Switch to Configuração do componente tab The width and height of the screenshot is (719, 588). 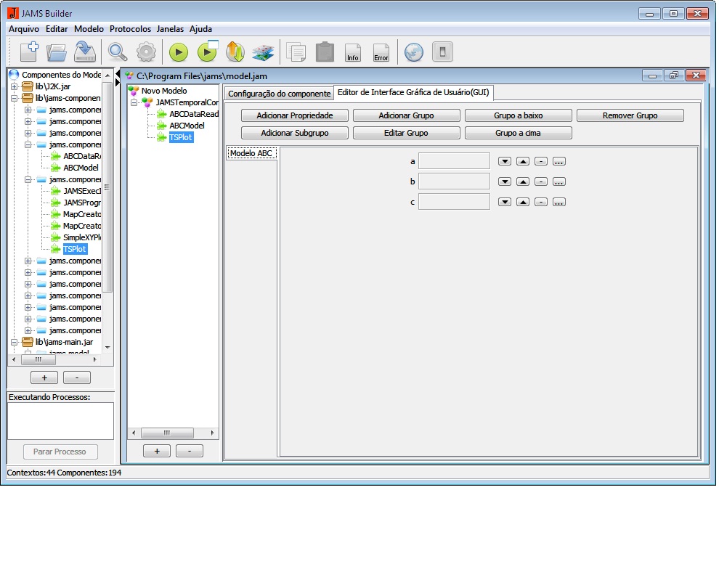tap(279, 94)
